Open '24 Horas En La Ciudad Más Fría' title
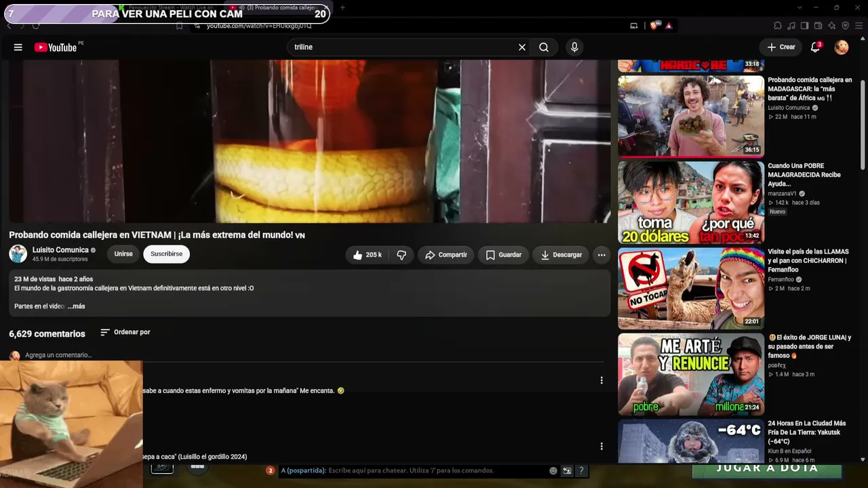Image resolution: width=868 pixels, height=488 pixels. coord(807,432)
